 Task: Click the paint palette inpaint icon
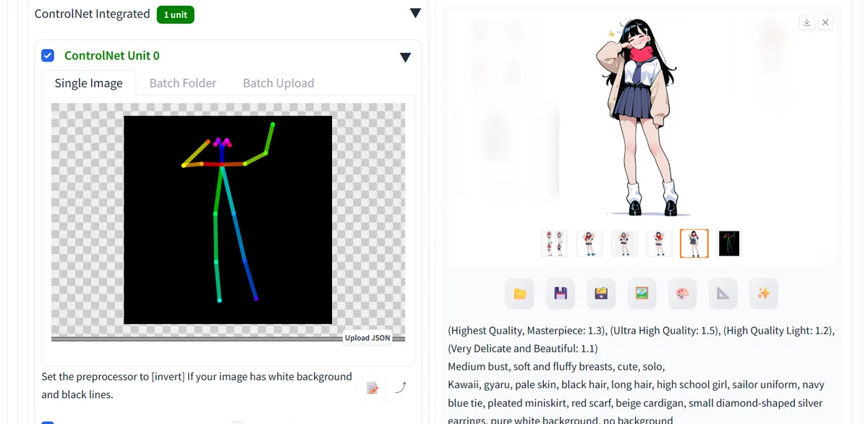(x=682, y=293)
